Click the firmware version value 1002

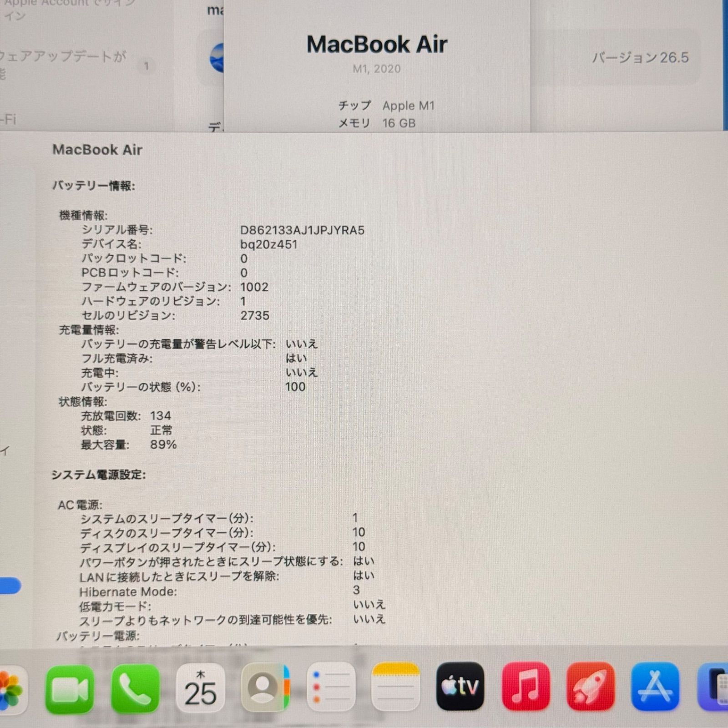tap(254, 287)
